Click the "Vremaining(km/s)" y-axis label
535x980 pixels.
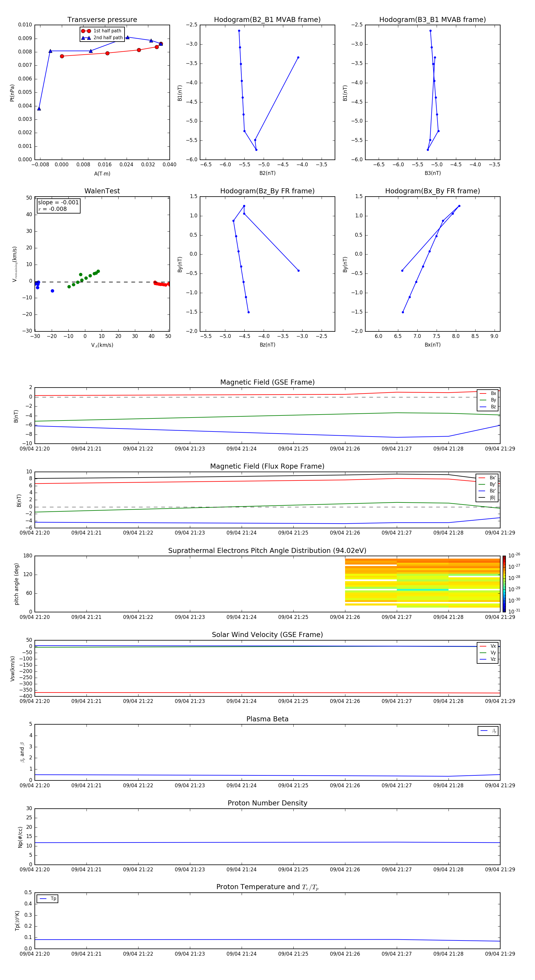coord(15,264)
